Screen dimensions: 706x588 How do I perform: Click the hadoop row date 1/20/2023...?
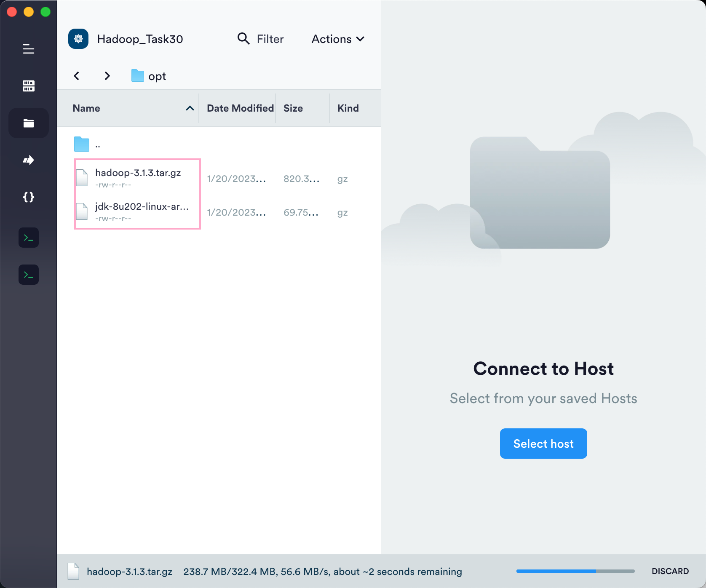[x=236, y=179]
